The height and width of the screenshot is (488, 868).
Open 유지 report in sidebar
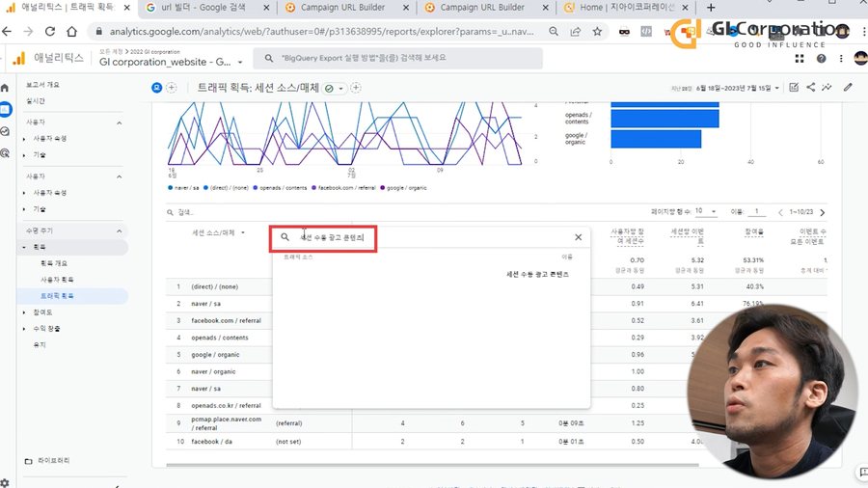click(x=40, y=344)
